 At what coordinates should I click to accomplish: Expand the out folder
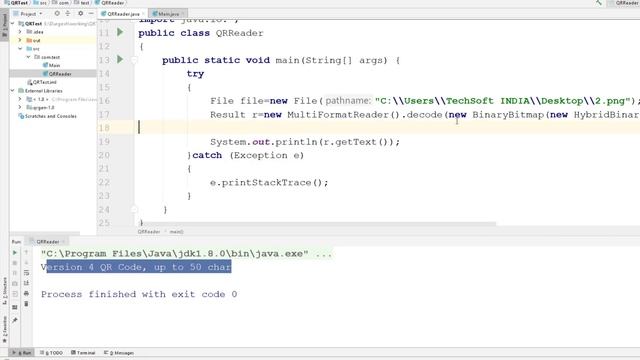coord(20,40)
